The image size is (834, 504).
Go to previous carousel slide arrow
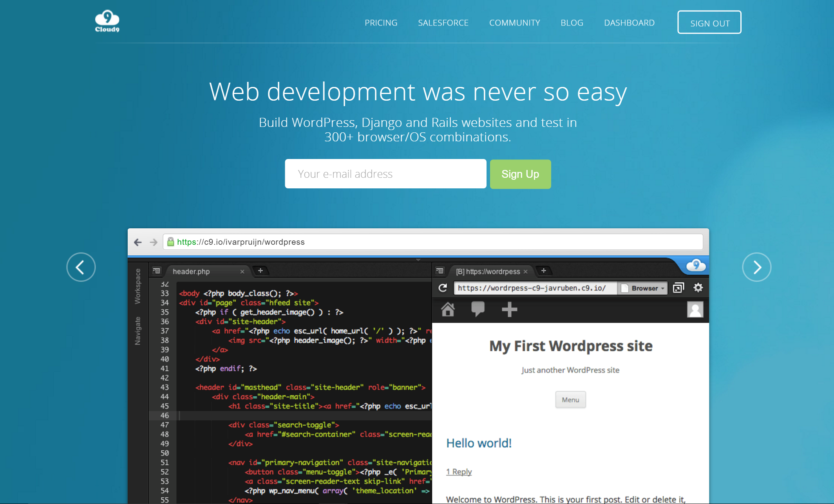81,267
